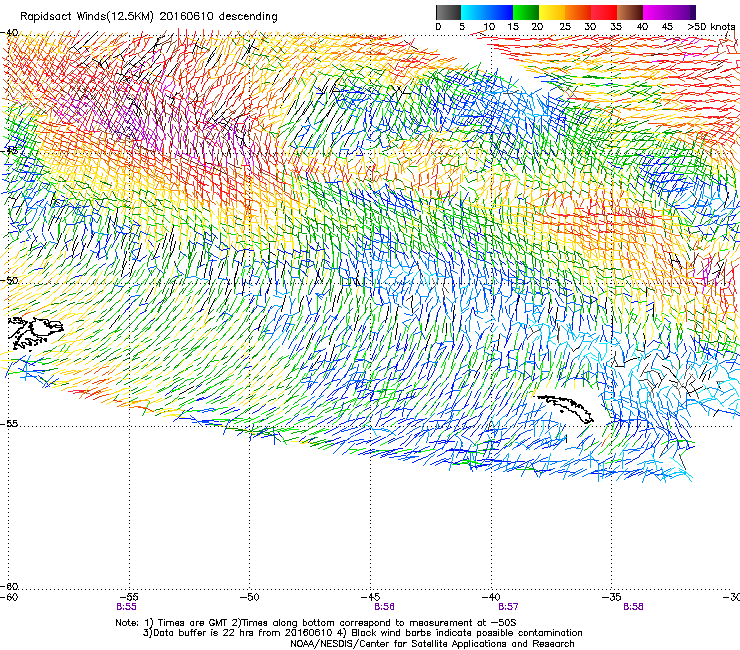Screen dimensions: 740x650
Task: Click the purple 8:56 pass time label
Action: tap(384, 607)
